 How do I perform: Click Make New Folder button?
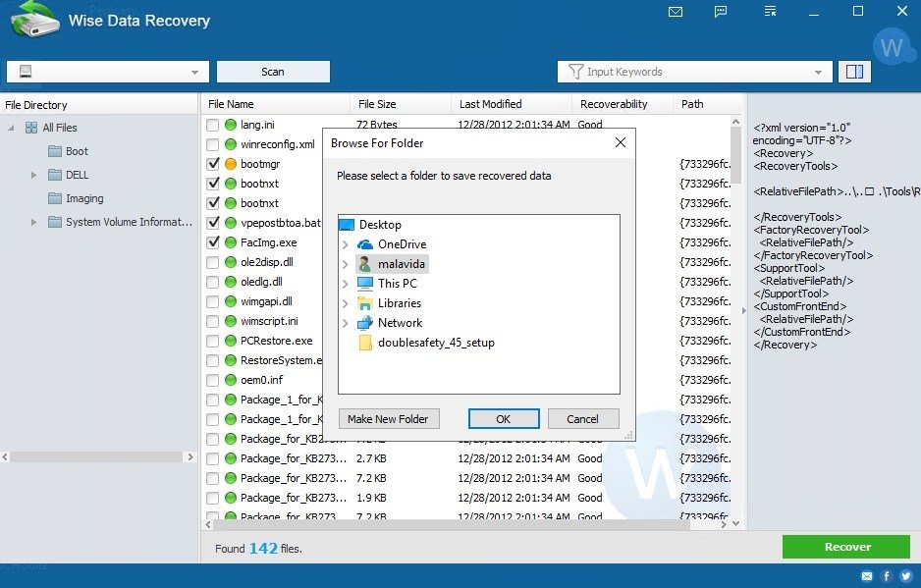[389, 419]
